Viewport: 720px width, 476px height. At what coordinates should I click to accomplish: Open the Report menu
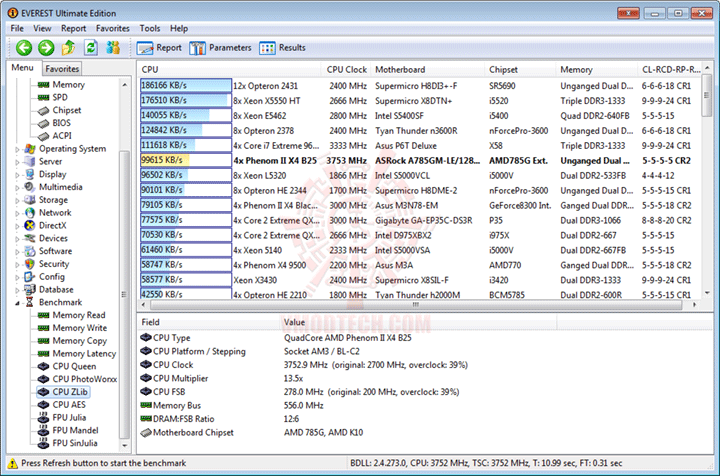click(73, 28)
